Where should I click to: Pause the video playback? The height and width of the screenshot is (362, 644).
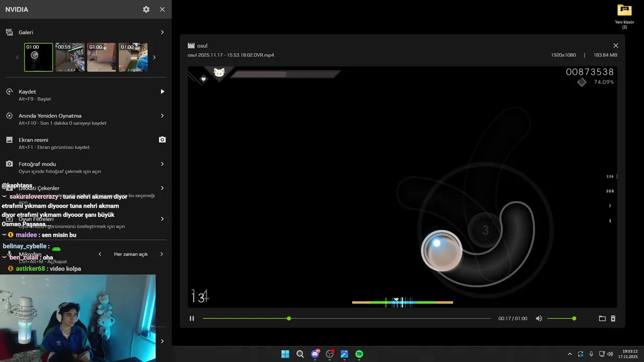(192, 318)
